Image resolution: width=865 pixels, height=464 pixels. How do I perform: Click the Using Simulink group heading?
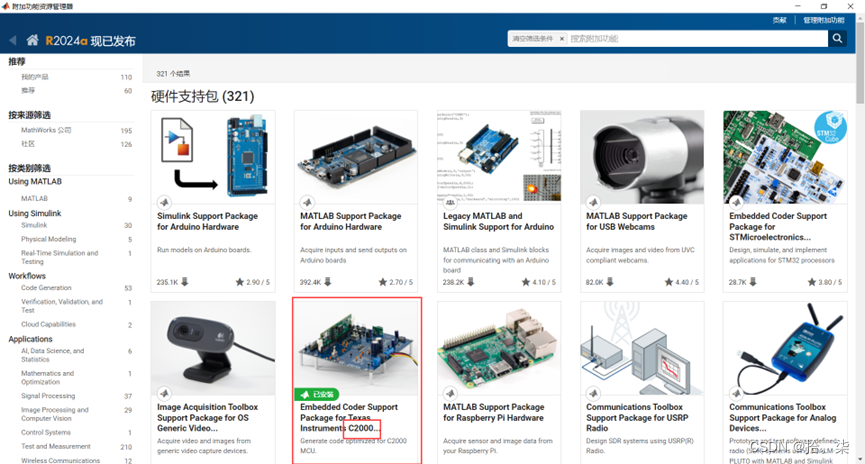(x=35, y=213)
